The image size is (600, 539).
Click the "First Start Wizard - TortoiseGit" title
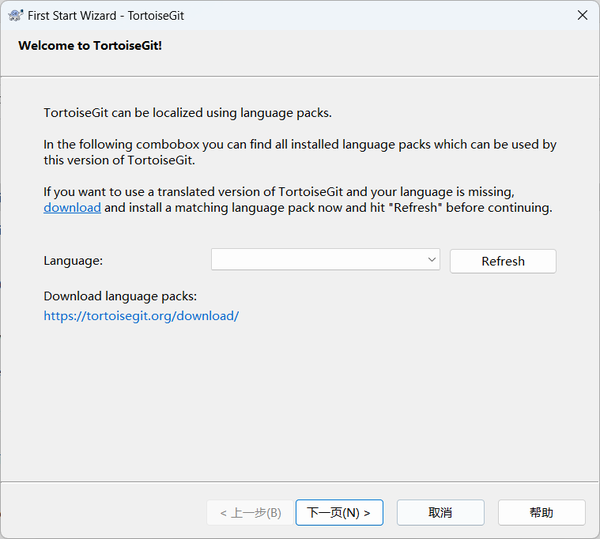coord(106,16)
